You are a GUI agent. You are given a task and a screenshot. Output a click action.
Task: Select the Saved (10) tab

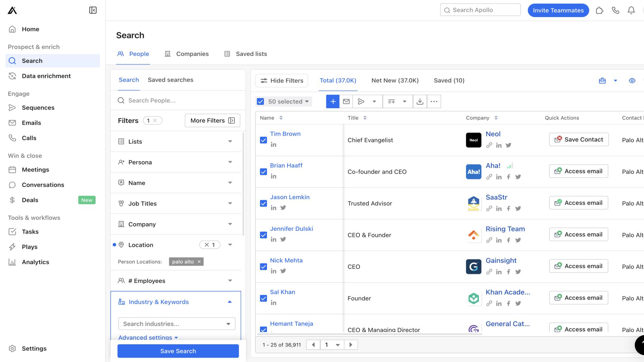[x=449, y=81]
